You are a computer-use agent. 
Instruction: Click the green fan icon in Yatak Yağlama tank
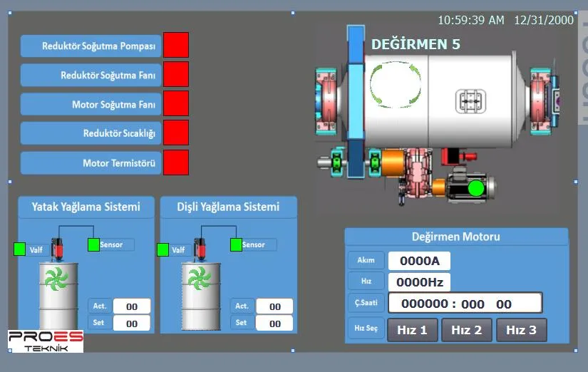point(58,279)
